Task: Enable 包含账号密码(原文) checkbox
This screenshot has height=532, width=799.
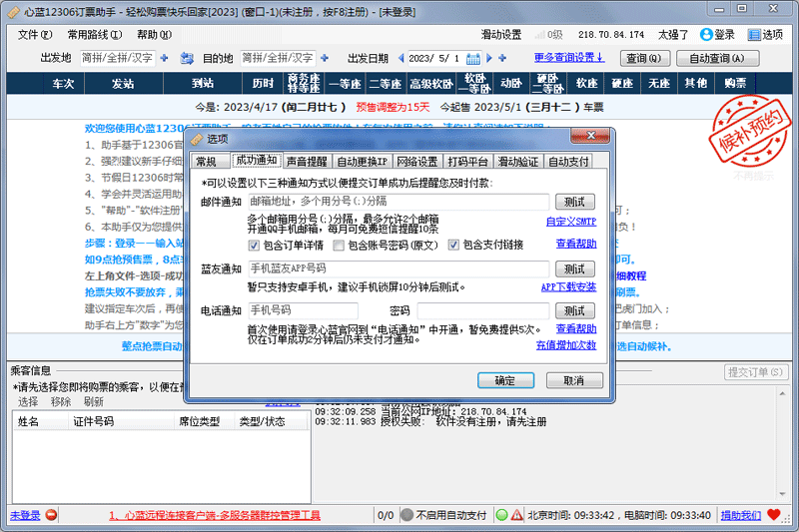Action: click(339, 245)
